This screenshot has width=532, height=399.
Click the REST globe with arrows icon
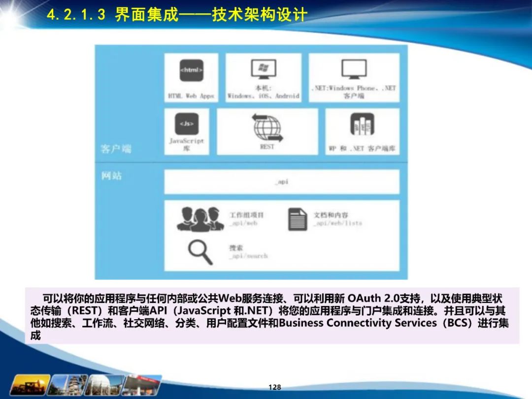point(267,128)
